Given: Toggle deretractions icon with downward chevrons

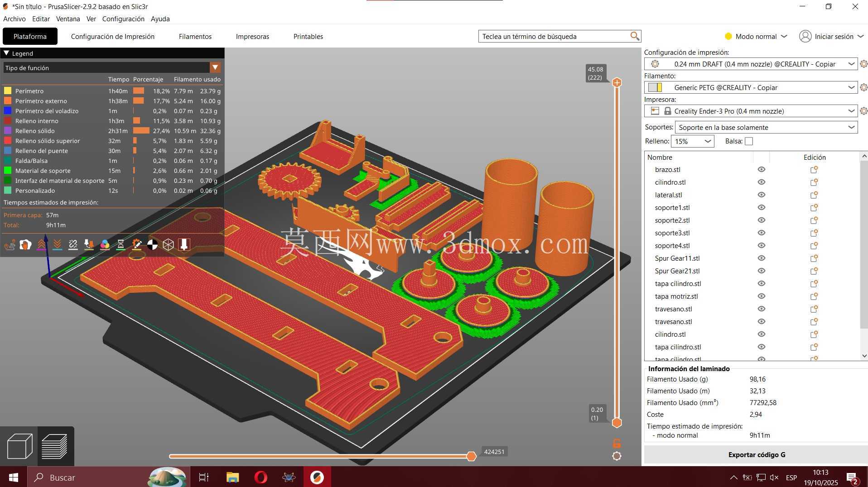Looking at the screenshot, I should (x=57, y=245).
